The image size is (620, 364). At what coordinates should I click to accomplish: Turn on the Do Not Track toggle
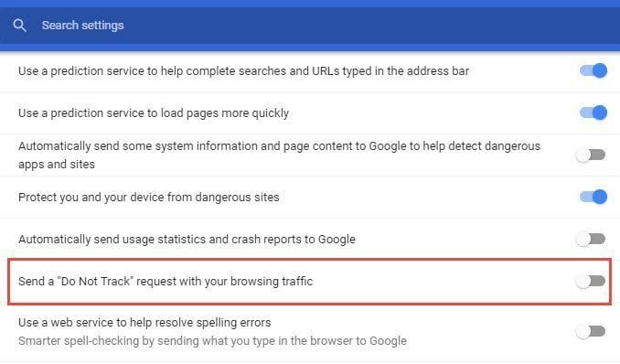point(591,282)
